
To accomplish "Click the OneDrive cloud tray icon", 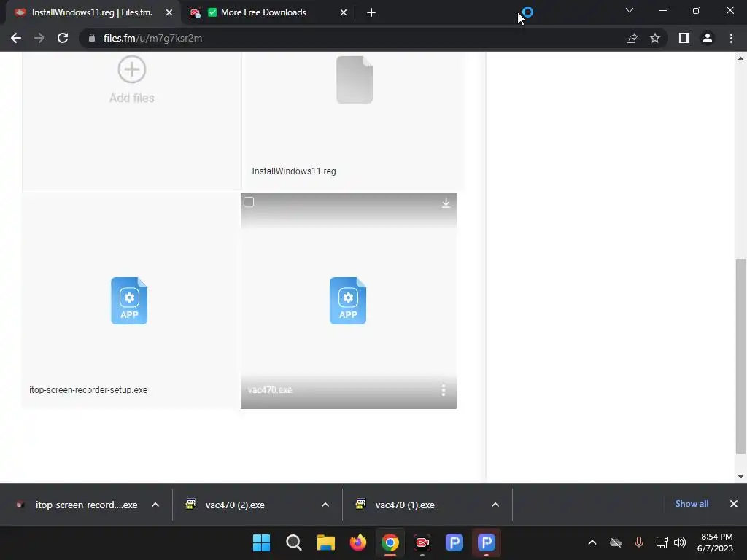I will [x=616, y=542].
